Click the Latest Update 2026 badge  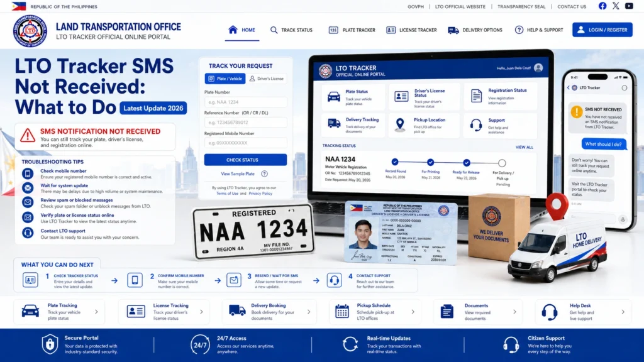[x=153, y=108]
